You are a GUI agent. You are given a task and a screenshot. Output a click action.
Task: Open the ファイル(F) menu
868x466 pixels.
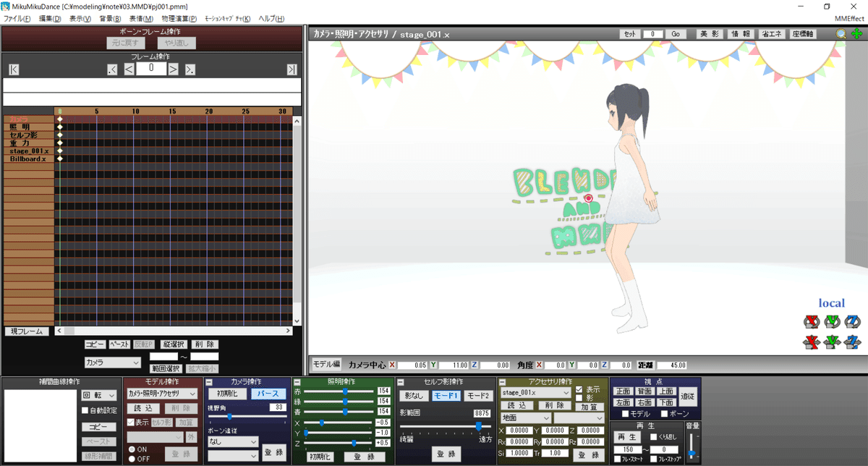click(x=17, y=19)
